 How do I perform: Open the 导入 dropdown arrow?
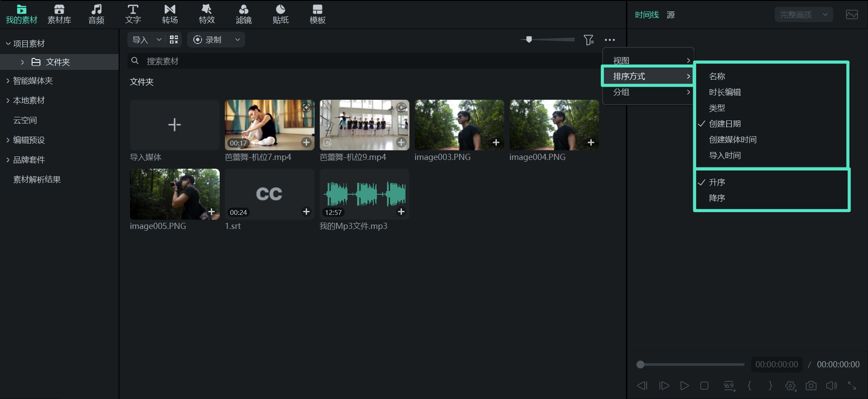click(x=159, y=40)
